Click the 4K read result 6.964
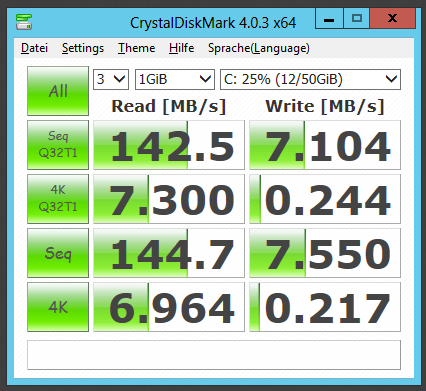Screen dimensions: 426x391 pos(169,307)
